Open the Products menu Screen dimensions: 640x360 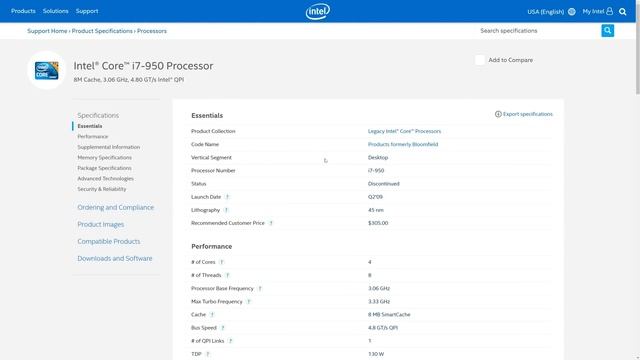click(x=23, y=11)
